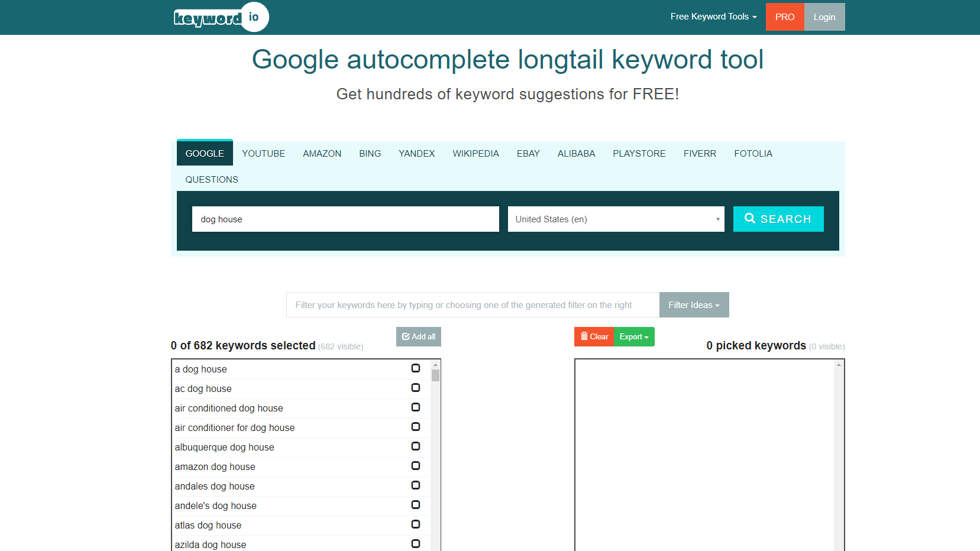Image resolution: width=980 pixels, height=551 pixels.
Task: Check 'albuquerque dog house' checkbox
Action: click(x=416, y=446)
